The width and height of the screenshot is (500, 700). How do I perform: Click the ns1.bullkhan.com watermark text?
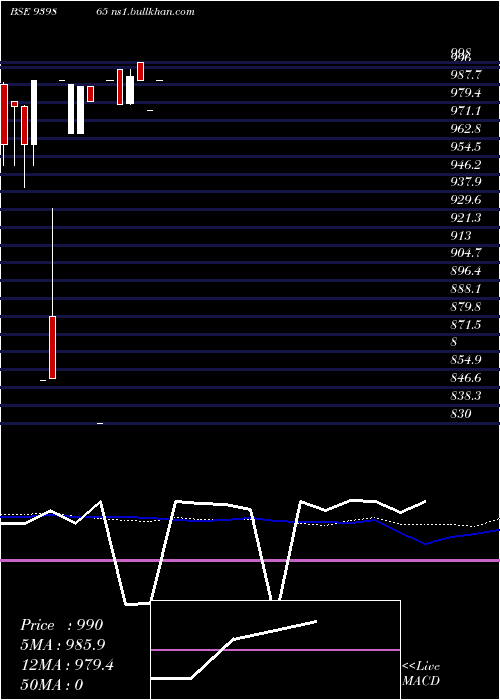pyautogui.click(x=151, y=12)
